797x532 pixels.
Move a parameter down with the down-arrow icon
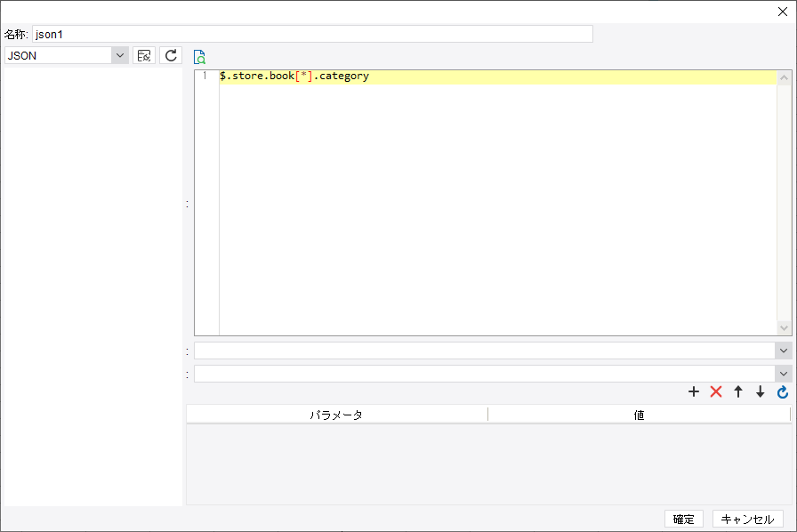coord(760,391)
